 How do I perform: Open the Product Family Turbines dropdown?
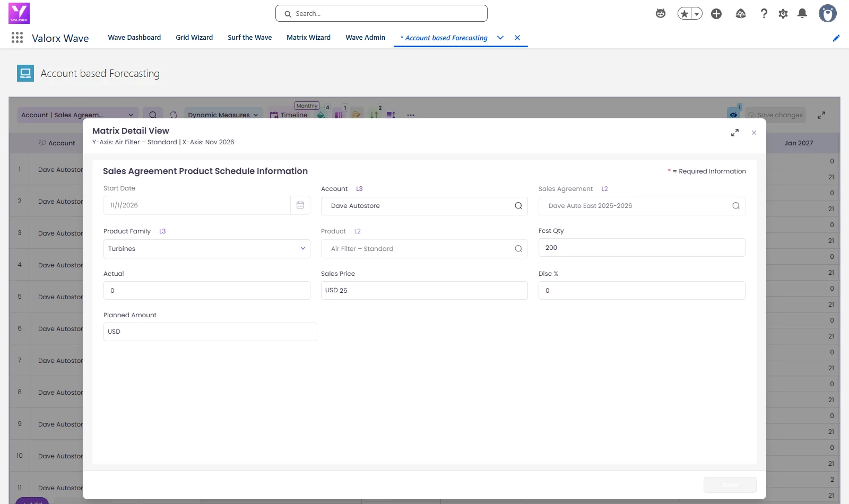(x=207, y=249)
